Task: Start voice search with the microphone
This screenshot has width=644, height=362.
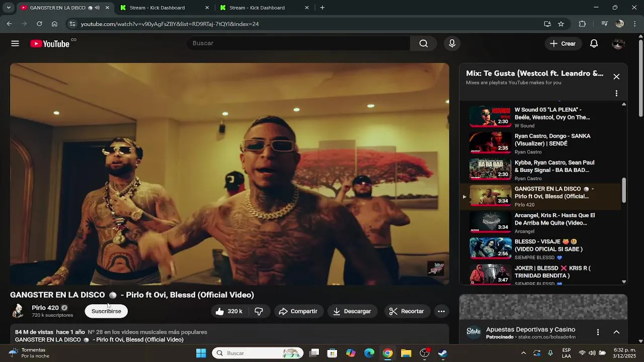Action: click(452, 43)
